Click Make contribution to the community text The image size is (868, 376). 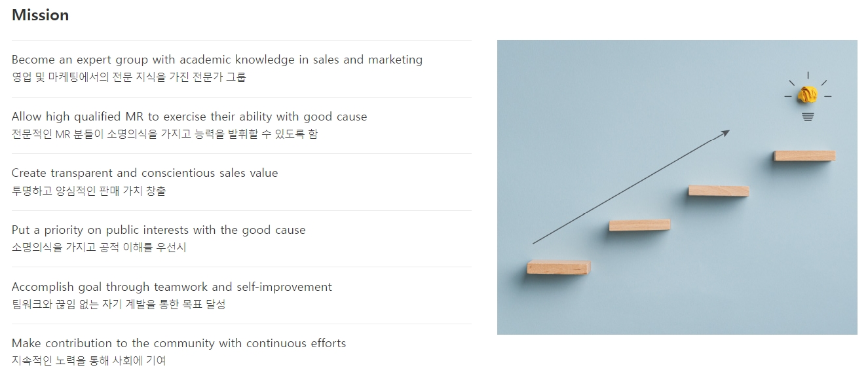[x=179, y=343]
